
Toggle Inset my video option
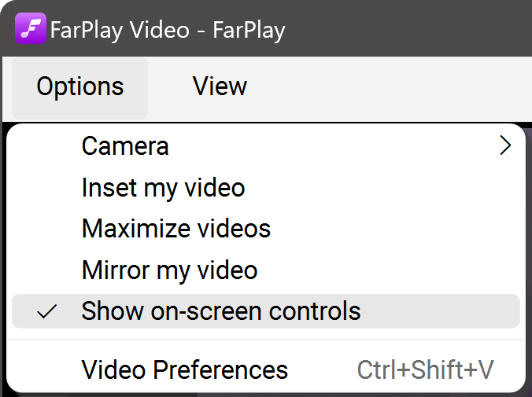coord(163,188)
